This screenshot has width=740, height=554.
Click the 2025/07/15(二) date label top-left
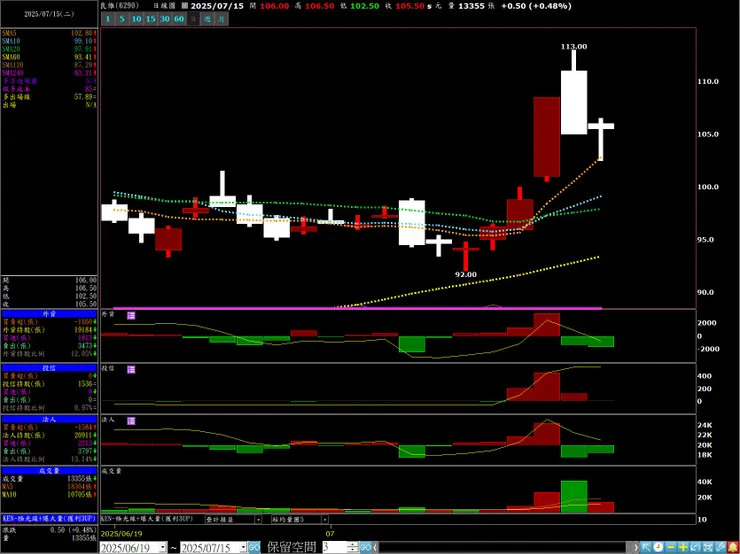(49, 14)
